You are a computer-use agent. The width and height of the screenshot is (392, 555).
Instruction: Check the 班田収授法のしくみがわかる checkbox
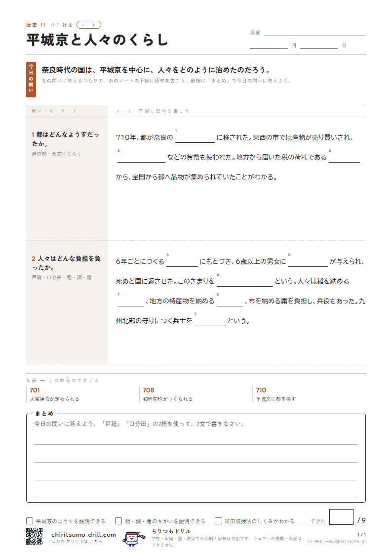(218, 521)
